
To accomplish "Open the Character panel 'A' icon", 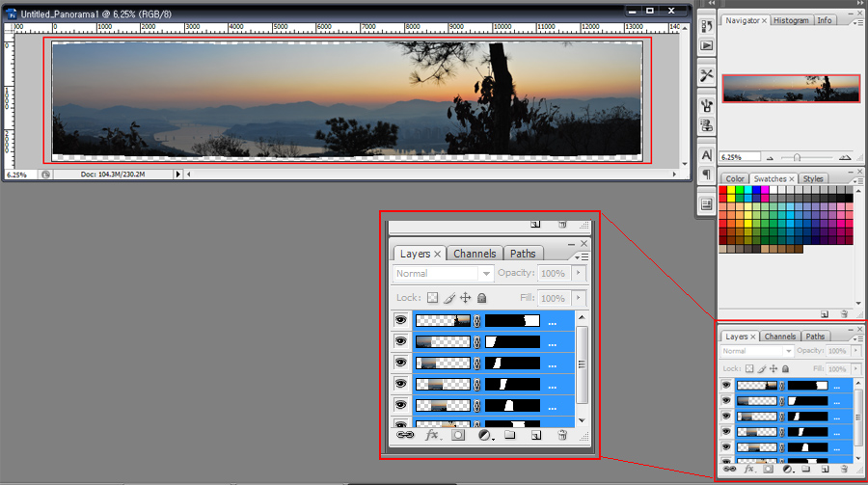I will pos(706,155).
